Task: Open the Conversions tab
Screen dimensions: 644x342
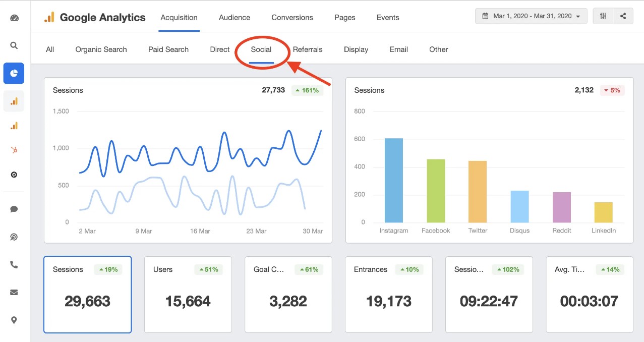Action: point(292,17)
